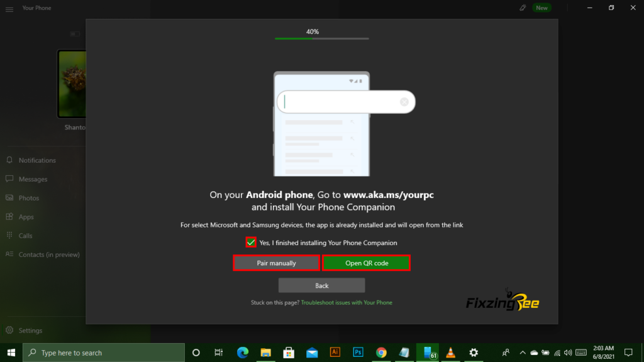Open Microsoft Store from taskbar
Image resolution: width=644 pixels, height=362 pixels.
(x=289, y=353)
